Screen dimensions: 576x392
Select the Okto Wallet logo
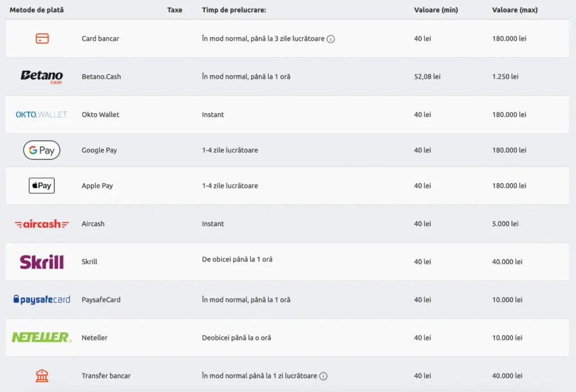pos(41,114)
